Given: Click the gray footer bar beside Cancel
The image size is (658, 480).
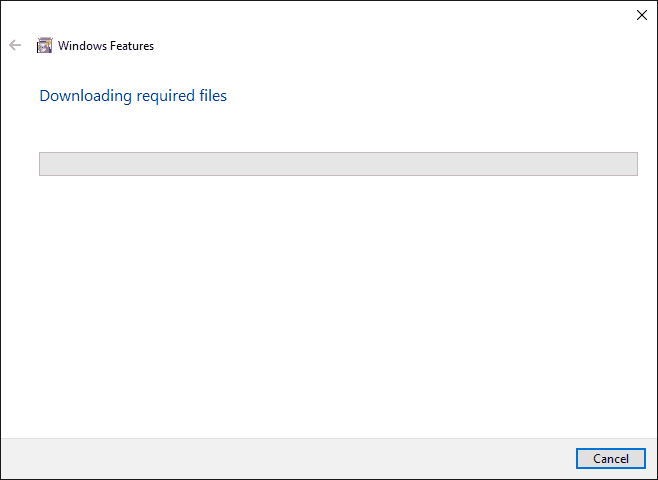Looking at the screenshot, I should (x=288, y=459).
